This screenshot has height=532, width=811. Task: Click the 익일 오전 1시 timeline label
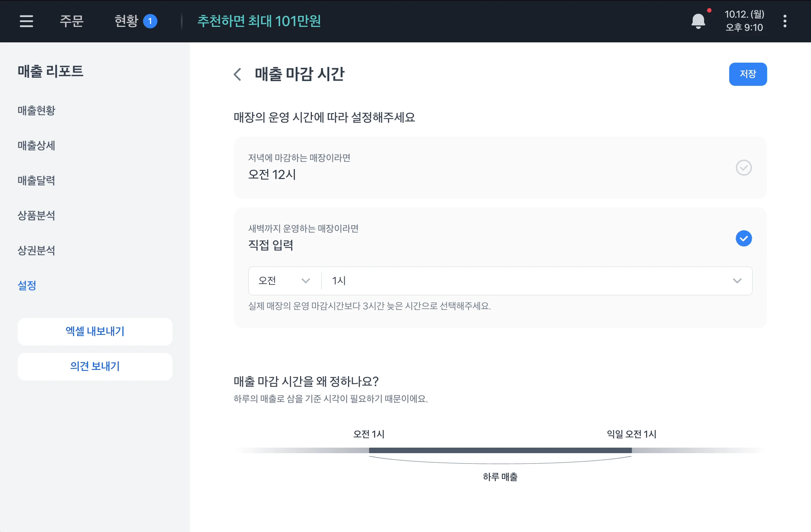(x=632, y=434)
